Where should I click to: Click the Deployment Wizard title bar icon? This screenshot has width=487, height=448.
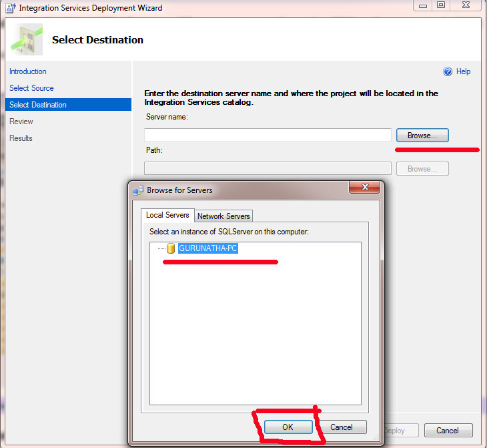click(x=11, y=8)
